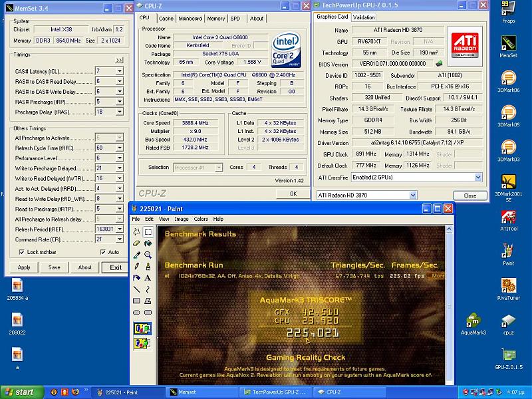
Task: Choose the Airbrush tool in Paint
Action: tap(137, 278)
